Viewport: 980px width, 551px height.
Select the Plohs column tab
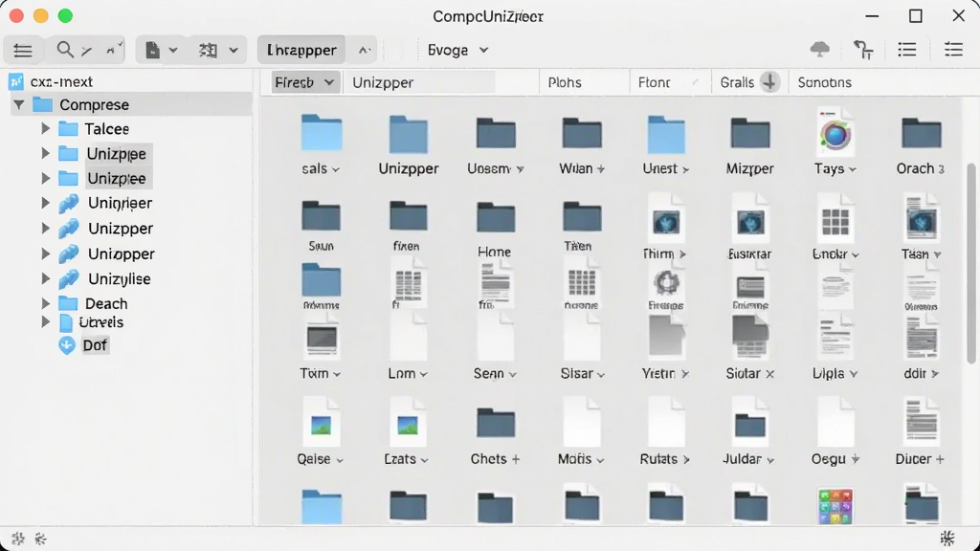coord(565,82)
